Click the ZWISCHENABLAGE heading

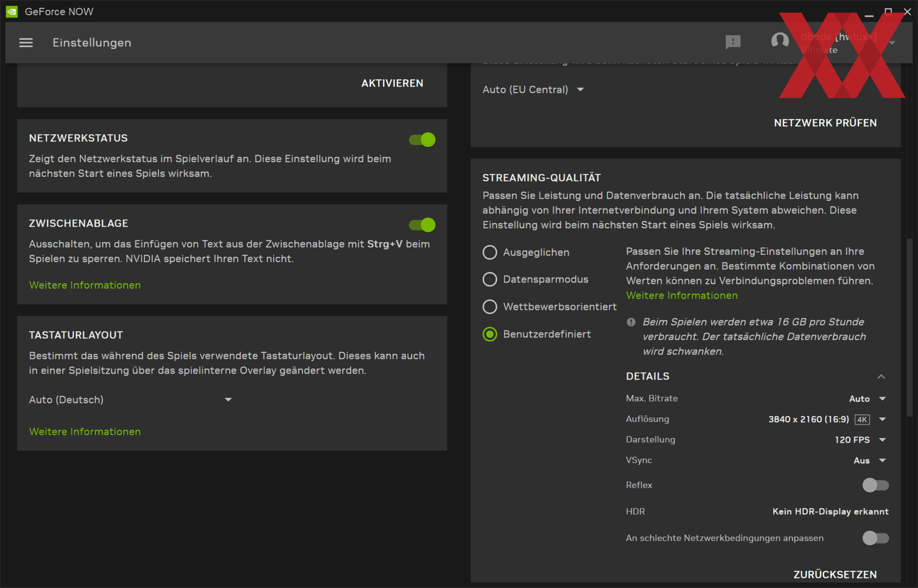click(x=78, y=223)
